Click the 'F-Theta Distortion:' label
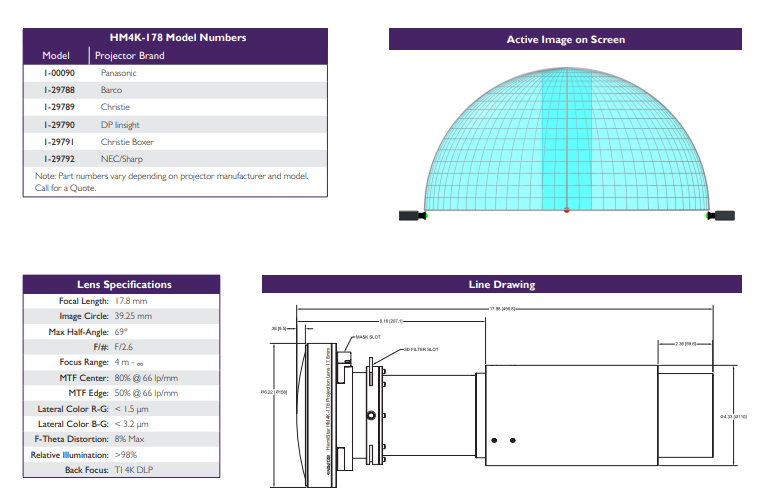This screenshot has height=495, width=784. (x=72, y=439)
